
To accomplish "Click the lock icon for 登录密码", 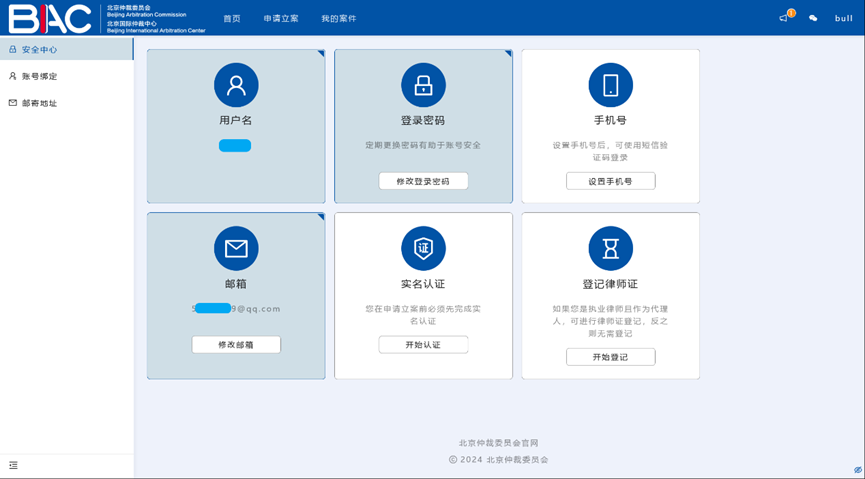I will [423, 86].
